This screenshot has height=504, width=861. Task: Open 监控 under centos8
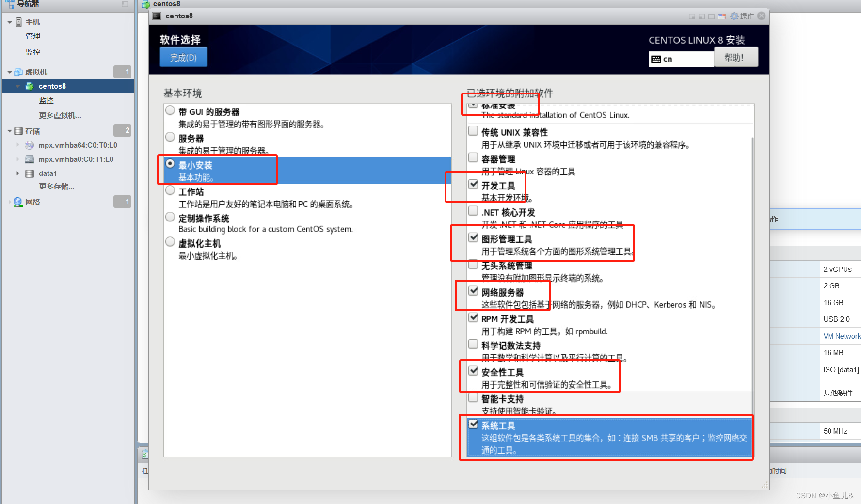(47, 101)
